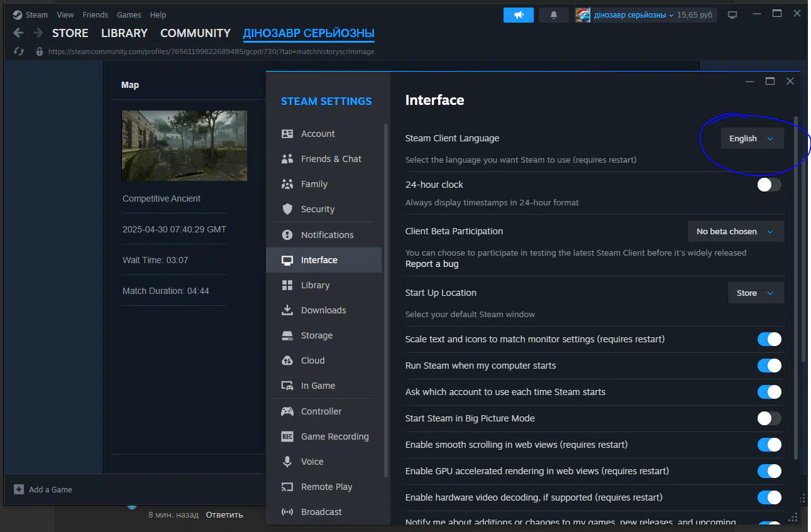Screen dimensions: 811x532
Task: Click the Notifications alert icon
Action: tap(287, 235)
